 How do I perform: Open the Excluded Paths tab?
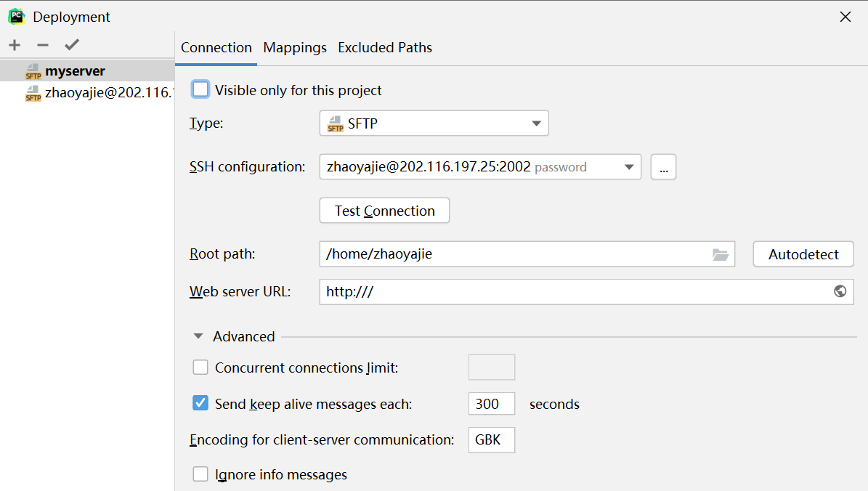(385, 48)
